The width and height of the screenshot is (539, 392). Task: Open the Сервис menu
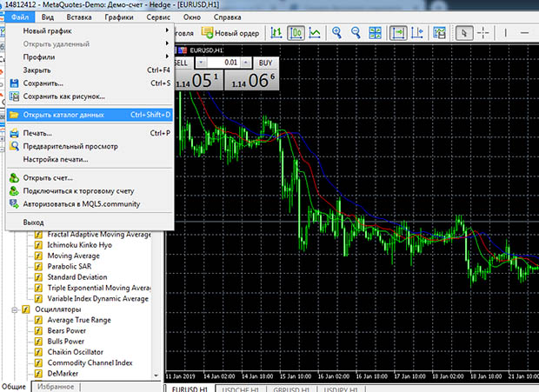158,17
